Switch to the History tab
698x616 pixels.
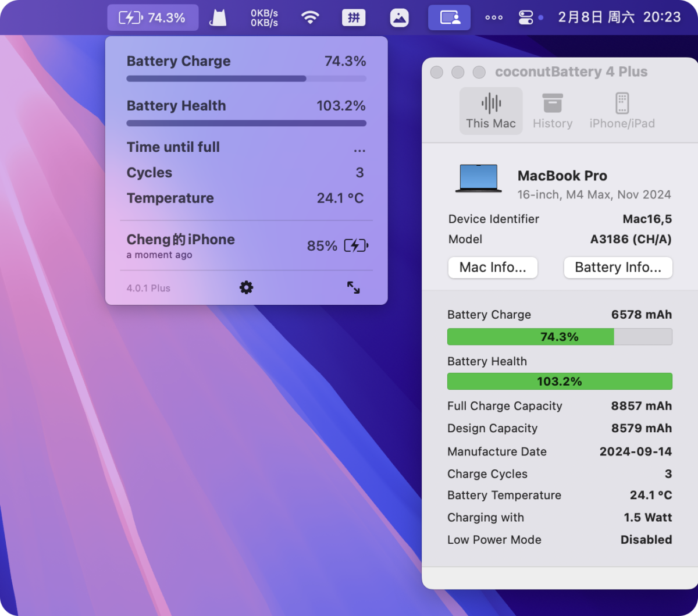553,111
